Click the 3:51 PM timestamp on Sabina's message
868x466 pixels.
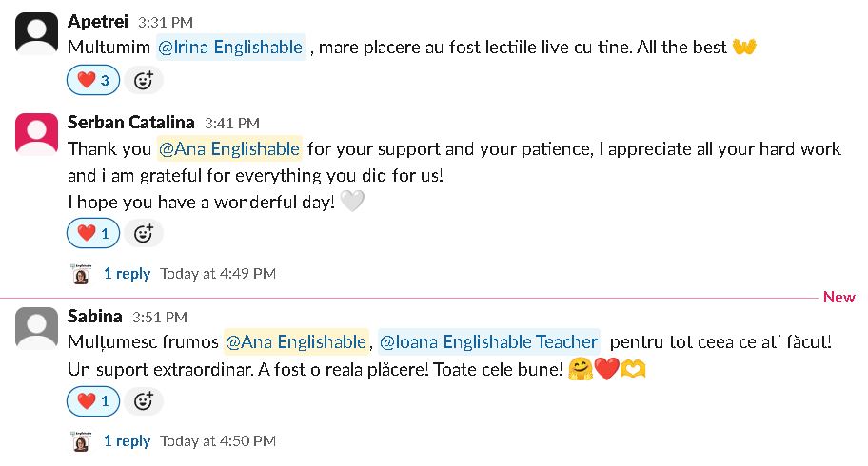coord(159,318)
